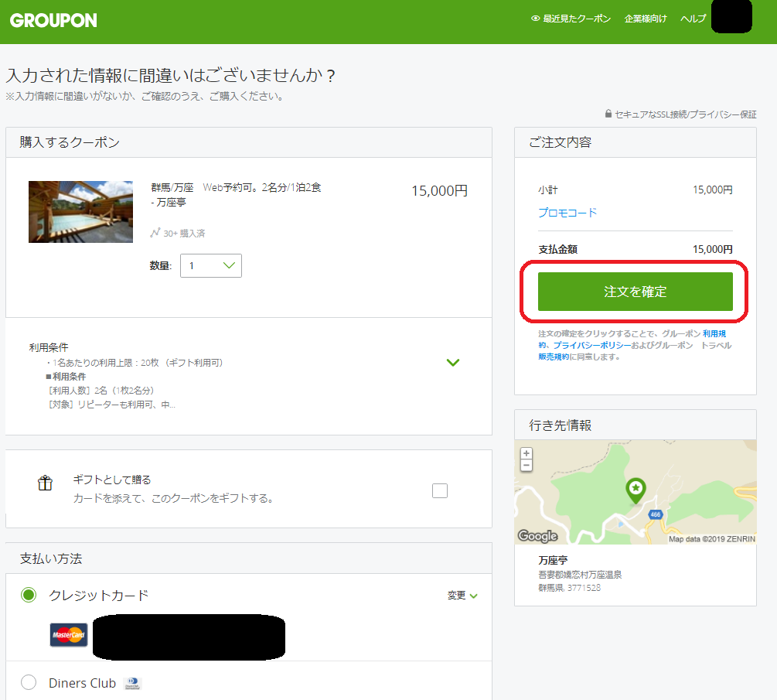Expand the 変更 payment option
The image size is (777, 700).
coord(462,596)
